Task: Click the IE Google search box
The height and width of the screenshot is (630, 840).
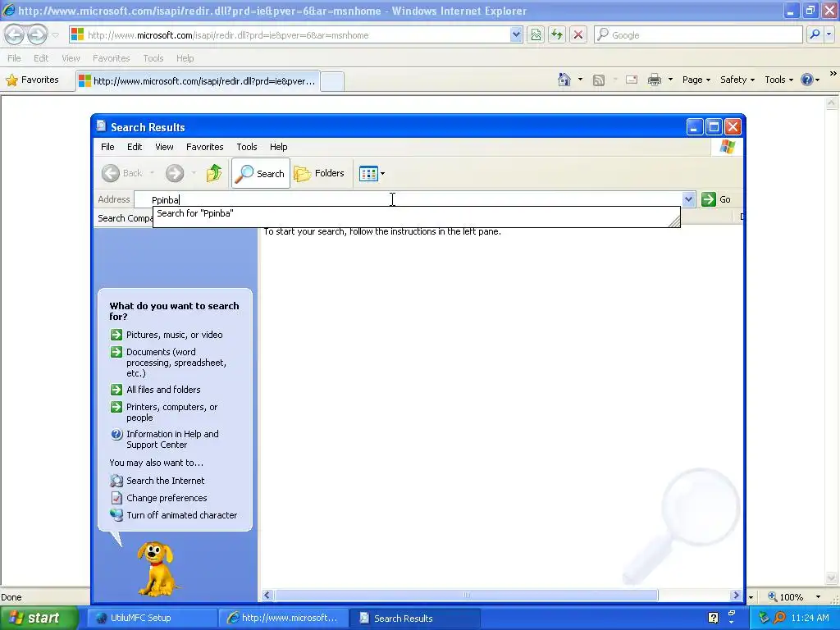Action: (699, 34)
